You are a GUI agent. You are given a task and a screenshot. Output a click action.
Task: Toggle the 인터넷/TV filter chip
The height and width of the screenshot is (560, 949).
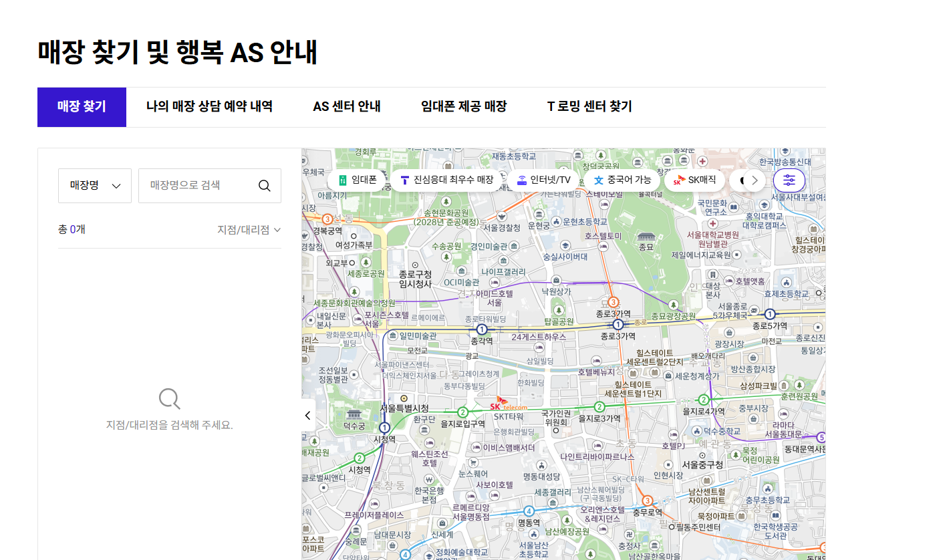[x=543, y=180]
